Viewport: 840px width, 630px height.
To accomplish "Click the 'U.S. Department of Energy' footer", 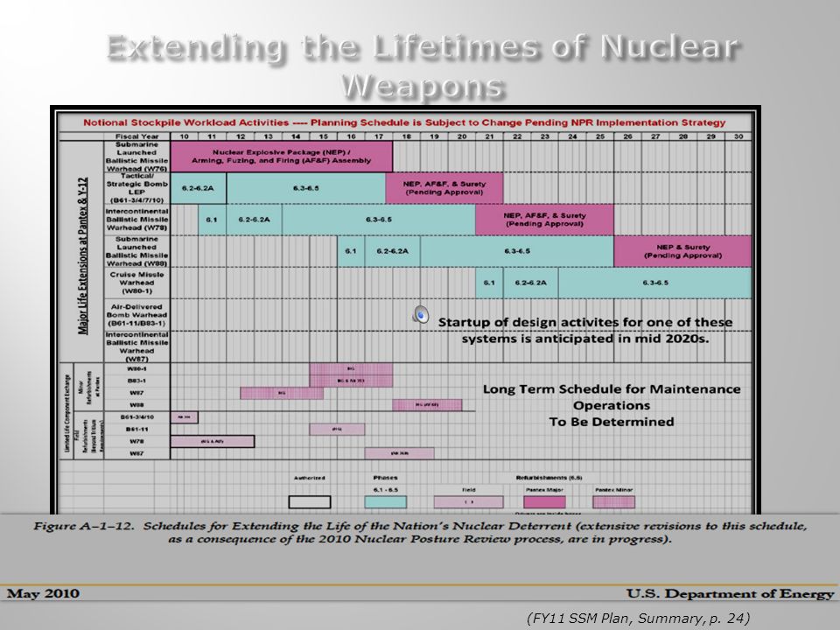I will [x=730, y=594].
